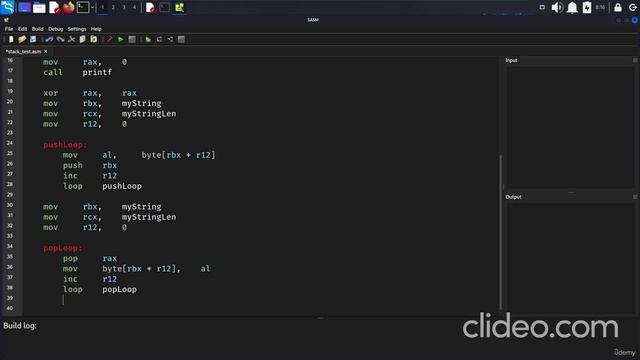
Task: Undo the last edit in the toolbar
Action: [x=49, y=40]
